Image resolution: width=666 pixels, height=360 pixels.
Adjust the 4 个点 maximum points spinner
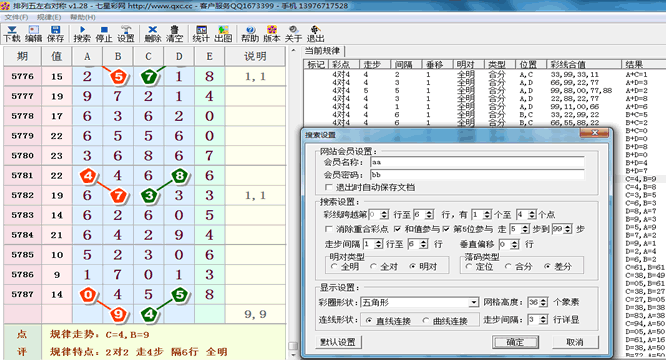tap(532, 215)
